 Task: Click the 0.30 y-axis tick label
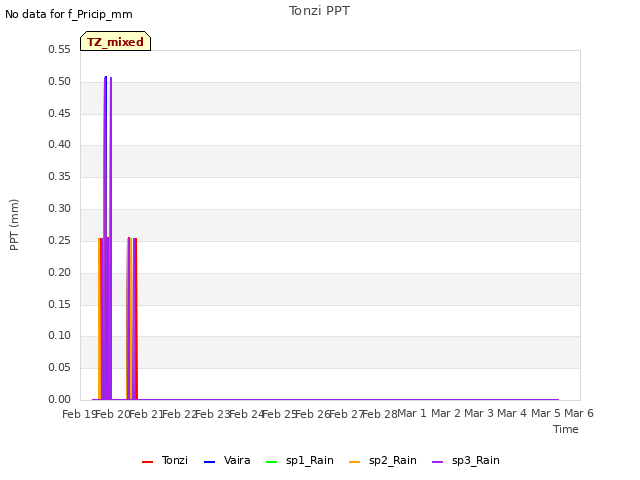(x=60, y=209)
